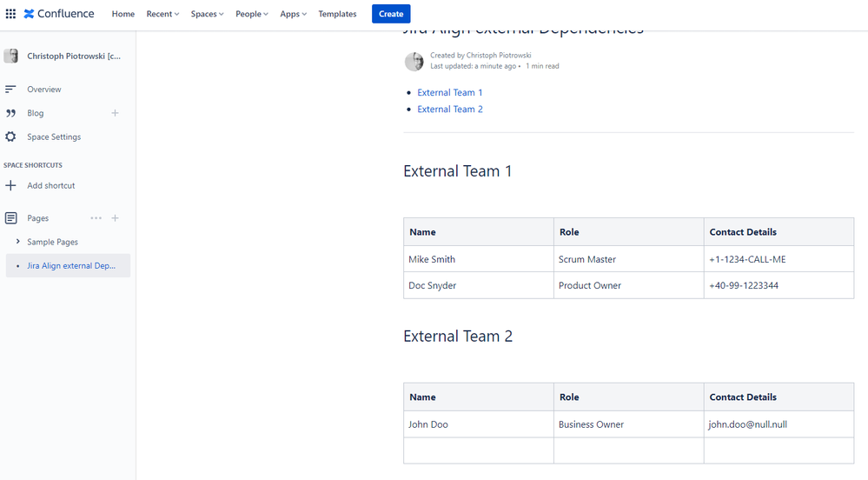
Task: Select the Jira Align external Dep... page
Action: 68,265
